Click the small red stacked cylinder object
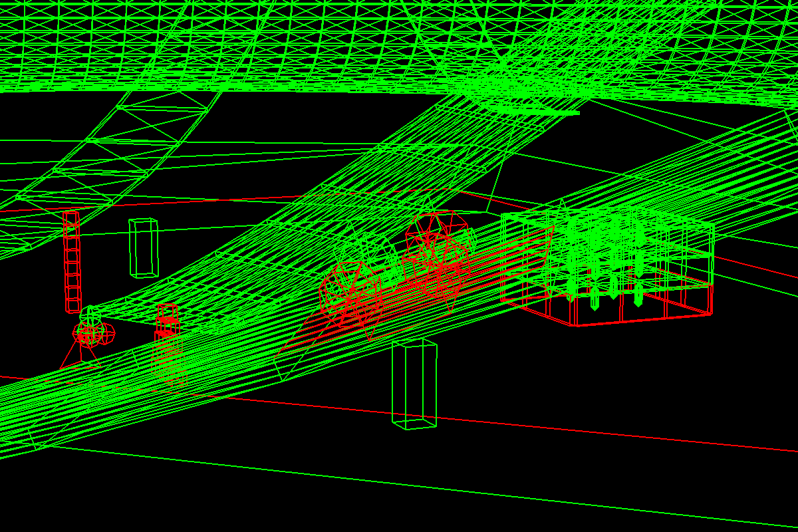This screenshot has width=798, height=532. point(167,318)
